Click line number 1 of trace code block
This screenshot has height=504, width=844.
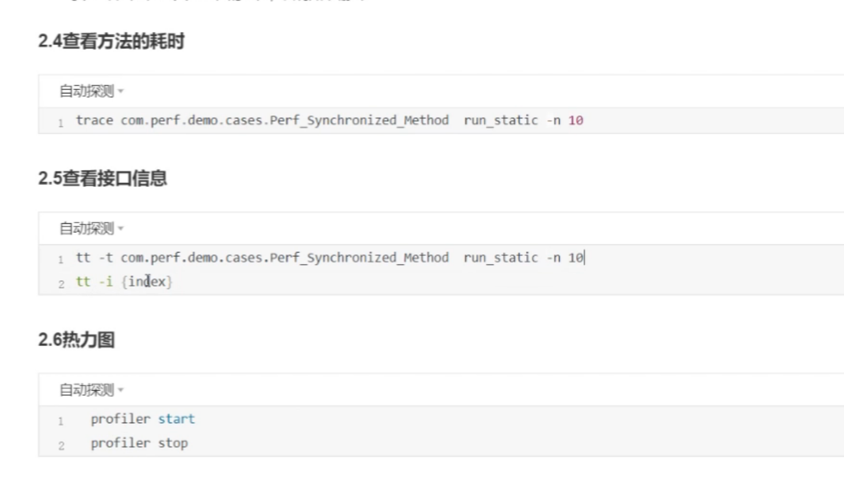[x=61, y=123]
